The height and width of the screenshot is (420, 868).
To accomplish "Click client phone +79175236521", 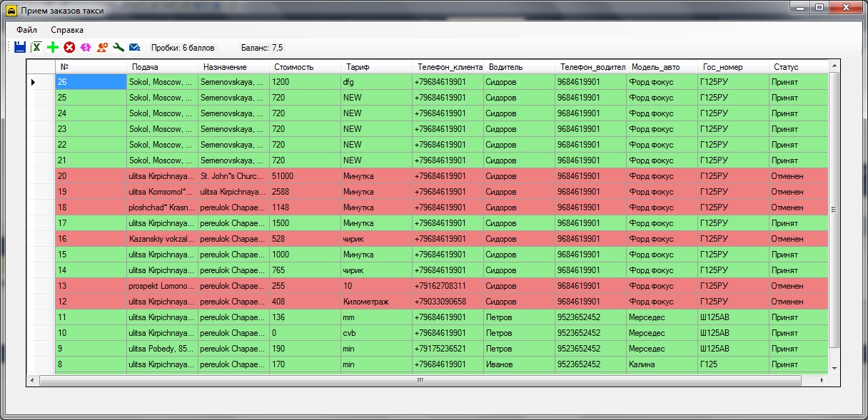I will pyautogui.click(x=448, y=349).
